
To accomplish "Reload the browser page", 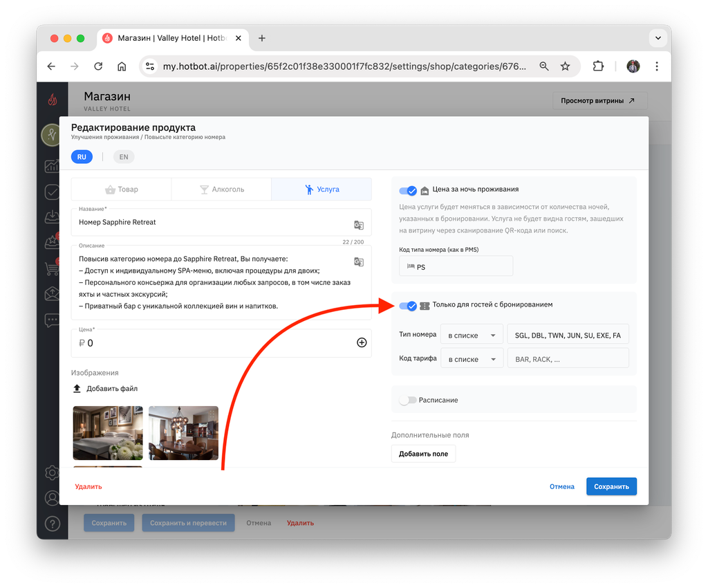I will coord(98,66).
